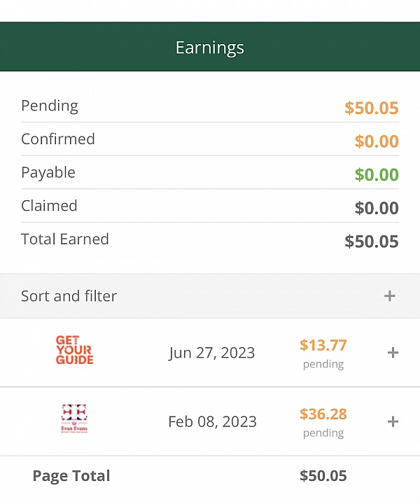Click the Claimed $0.00 amount
This screenshot has width=420, height=504.
click(376, 209)
